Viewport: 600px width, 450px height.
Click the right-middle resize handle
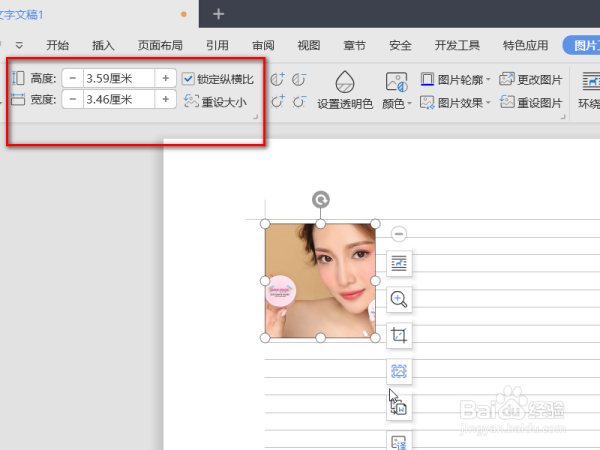coord(375,281)
